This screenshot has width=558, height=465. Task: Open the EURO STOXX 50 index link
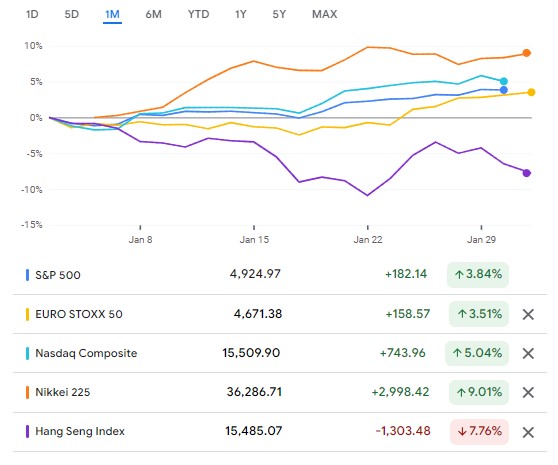pos(79,314)
